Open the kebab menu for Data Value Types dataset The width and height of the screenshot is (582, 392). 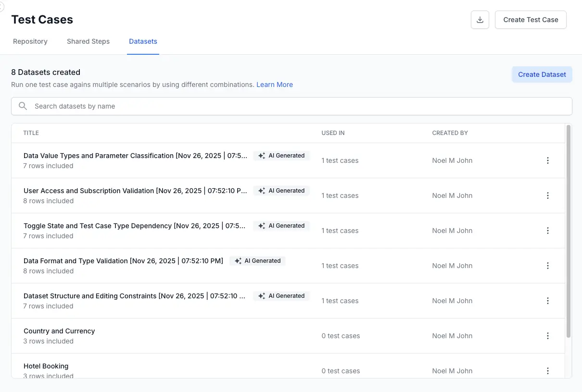548,160
